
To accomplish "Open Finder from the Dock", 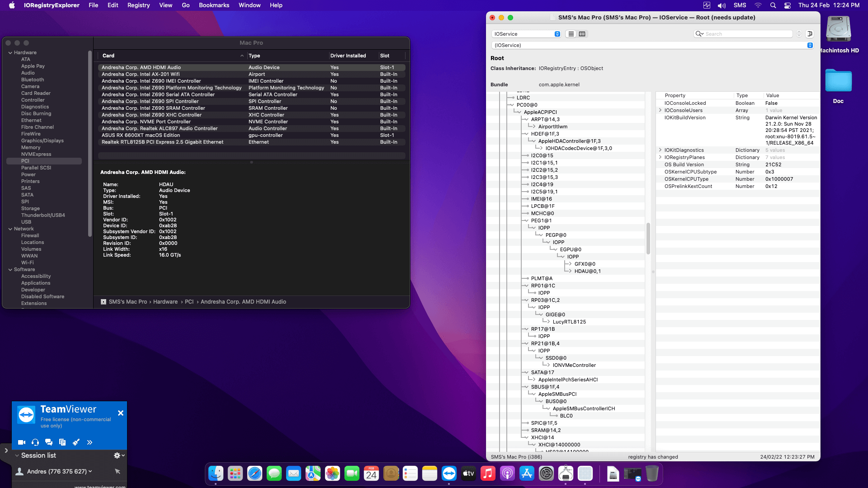I will (216, 474).
